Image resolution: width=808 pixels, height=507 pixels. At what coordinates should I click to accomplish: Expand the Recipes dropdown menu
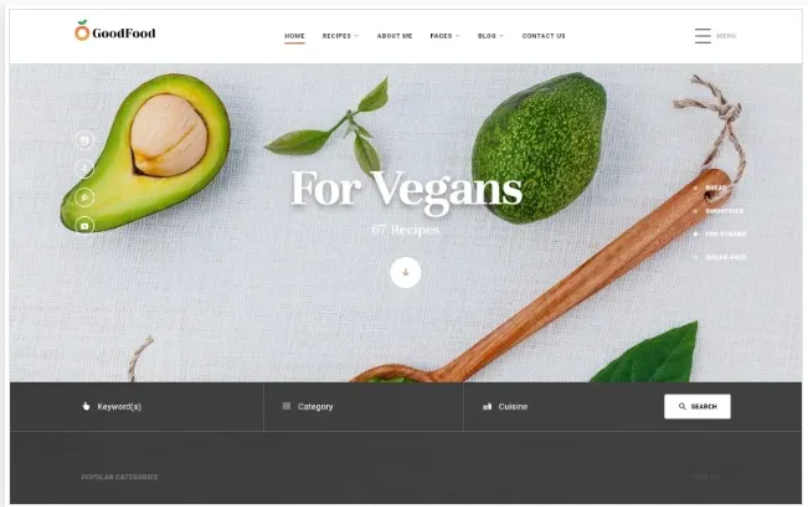pos(340,36)
